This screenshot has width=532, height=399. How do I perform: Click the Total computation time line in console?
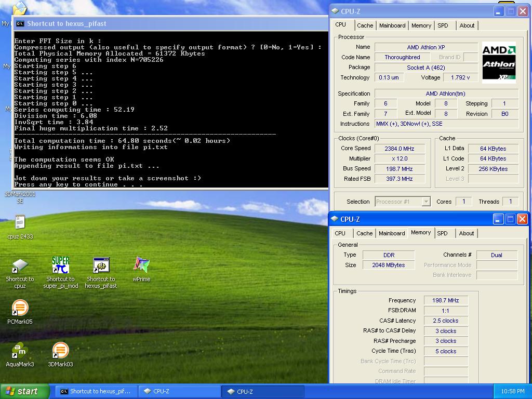[122, 140]
